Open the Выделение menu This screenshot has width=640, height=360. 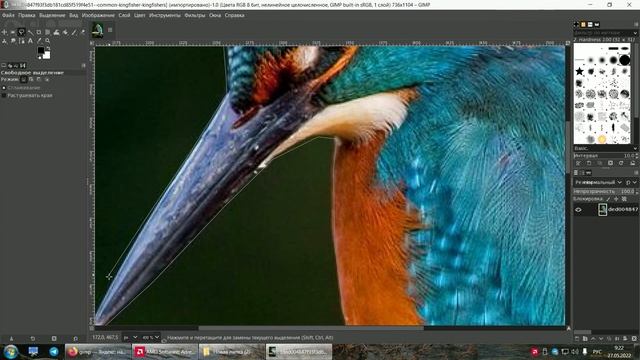tap(52, 16)
